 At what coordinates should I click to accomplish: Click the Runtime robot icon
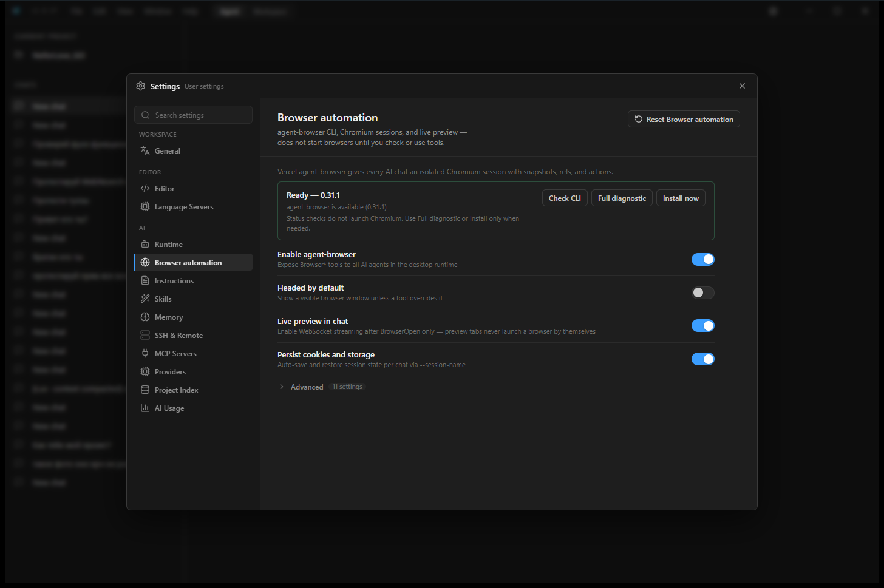tap(145, 245)
